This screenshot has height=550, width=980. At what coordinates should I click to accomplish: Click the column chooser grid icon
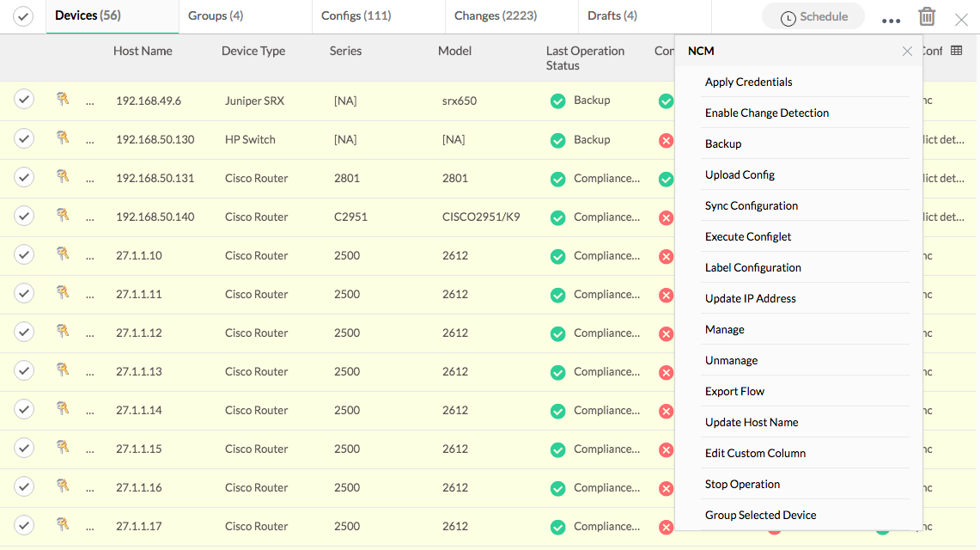pyautogui.click(x=957, y=51)
